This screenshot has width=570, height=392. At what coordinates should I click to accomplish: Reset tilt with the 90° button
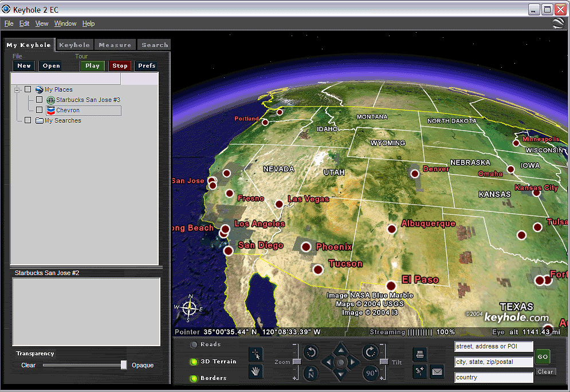click(371, 374)
